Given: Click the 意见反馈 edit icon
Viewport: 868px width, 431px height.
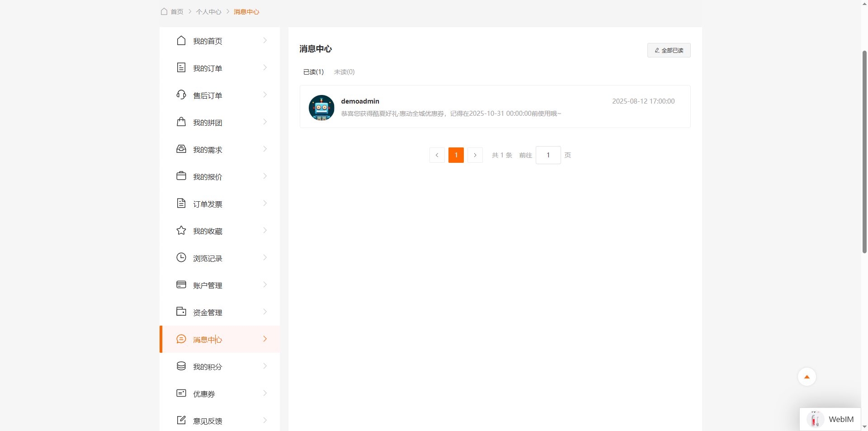Looking at the screenshot, I should pos(181,421).
